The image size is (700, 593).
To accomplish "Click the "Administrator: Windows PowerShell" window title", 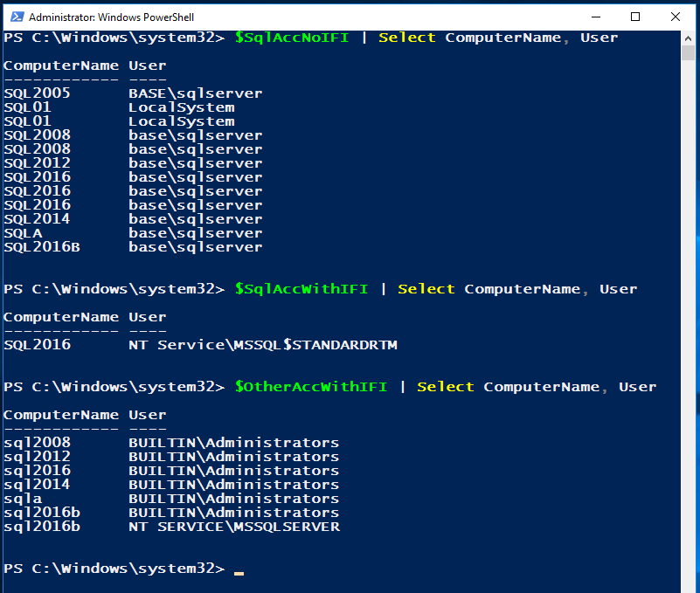I will tap(111, 17).
